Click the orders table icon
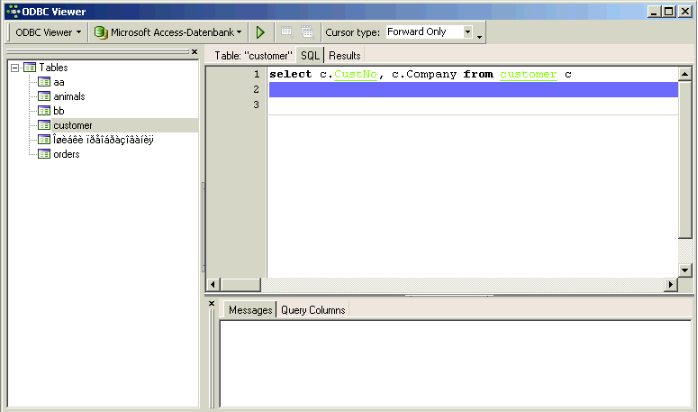Viewport: 698px width, 412px height. pos(44,154)
